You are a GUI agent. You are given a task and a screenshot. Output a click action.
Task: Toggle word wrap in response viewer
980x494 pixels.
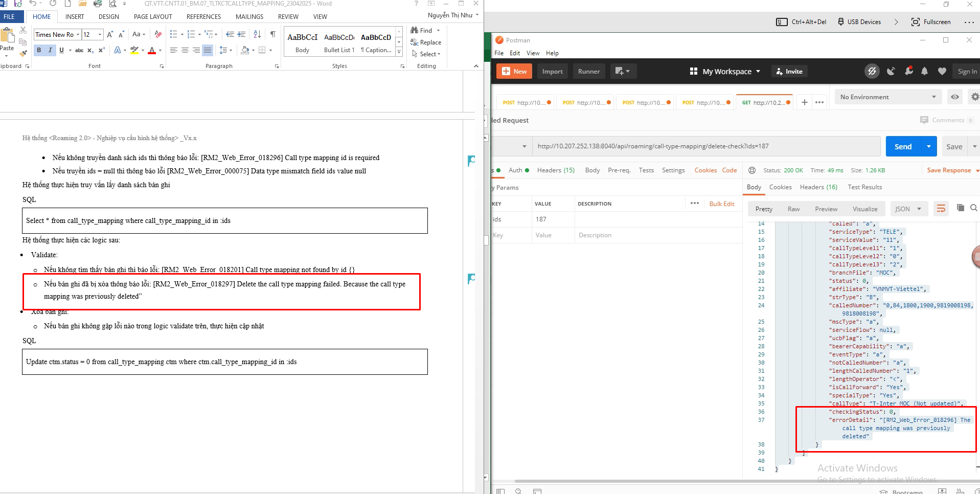point(941,208)
